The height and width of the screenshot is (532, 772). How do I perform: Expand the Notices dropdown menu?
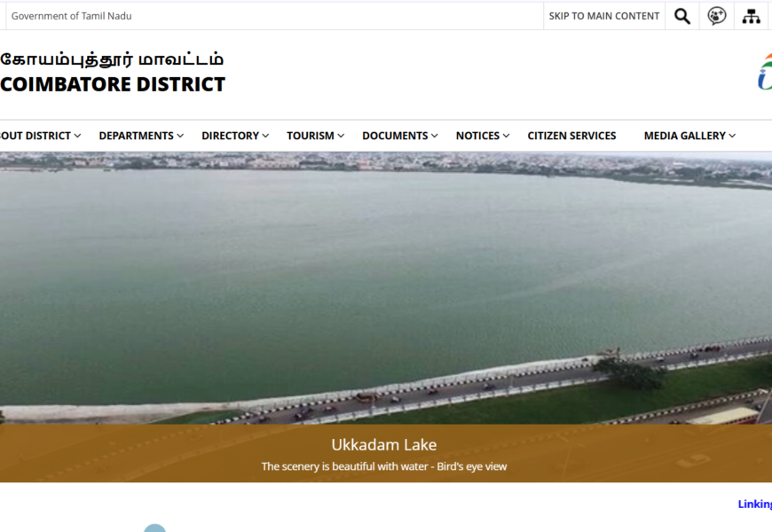483,136
